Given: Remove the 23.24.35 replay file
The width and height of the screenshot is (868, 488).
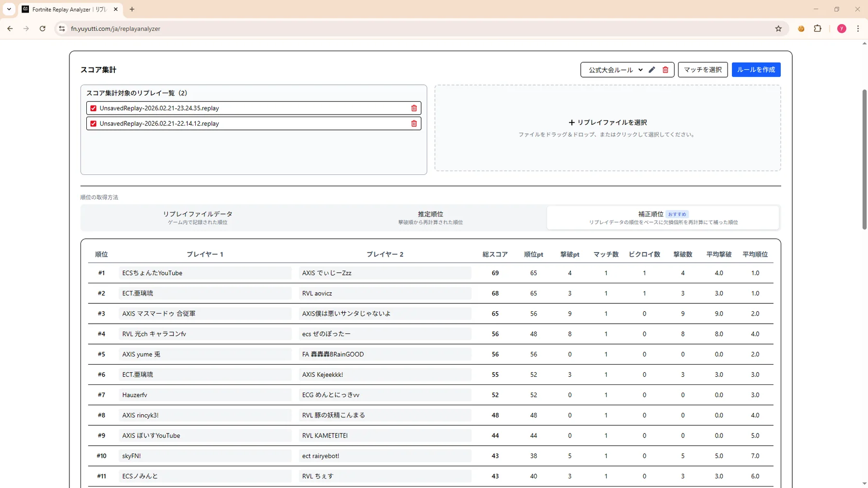Looking at the screenshot, I should point(414,108).
